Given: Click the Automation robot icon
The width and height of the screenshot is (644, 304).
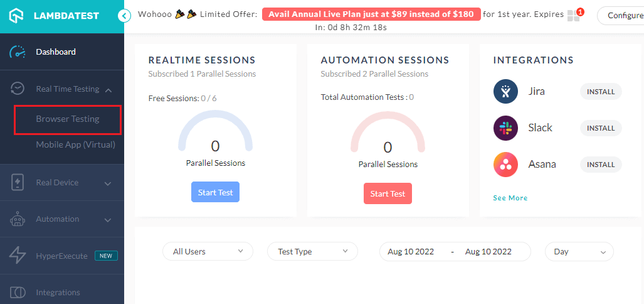Looking at the screenshot, I should coord(18,219).
